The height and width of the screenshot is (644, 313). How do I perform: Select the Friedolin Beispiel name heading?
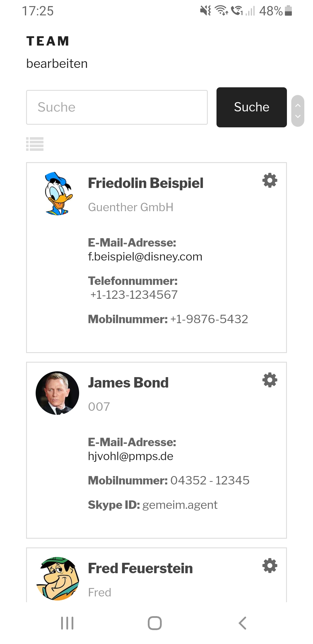click(x=146, y=183)
